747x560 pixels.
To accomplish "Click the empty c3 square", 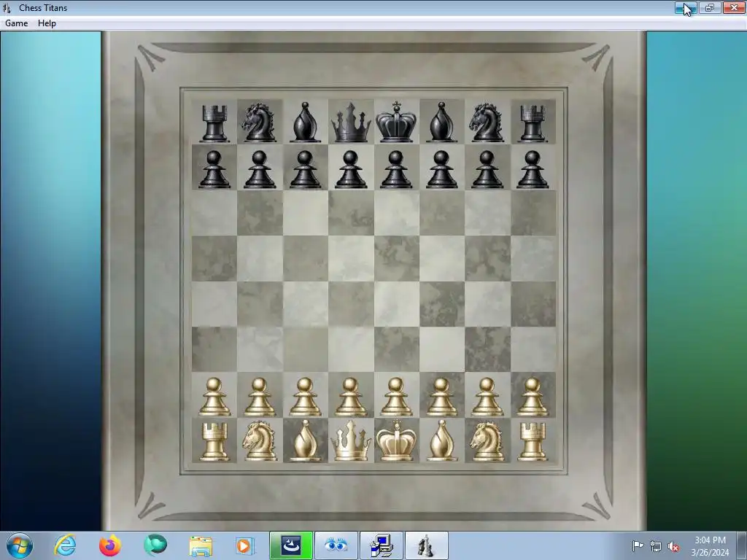I will (306, 349).
